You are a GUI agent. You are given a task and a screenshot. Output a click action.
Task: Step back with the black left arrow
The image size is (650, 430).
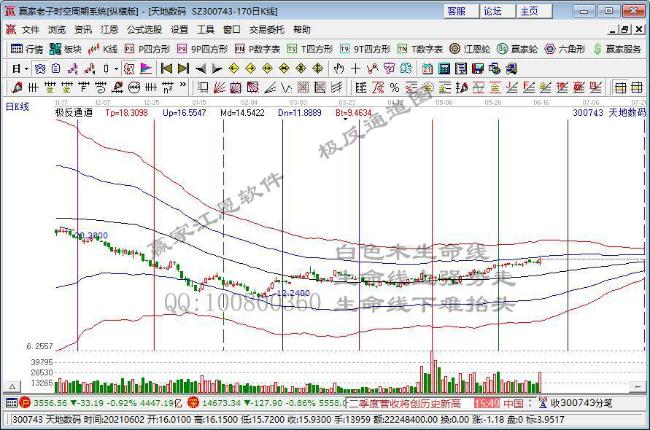pyautogui.click(x=200, y=68)
